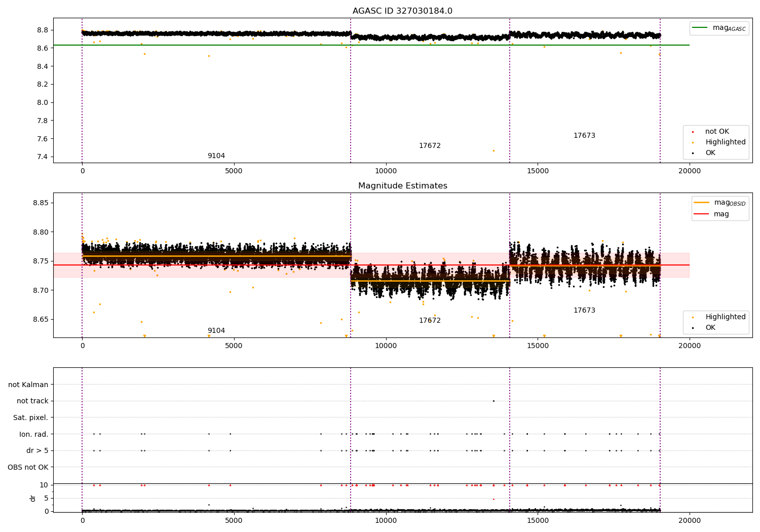Click the 17673 label in the Magnitude Estimates plot
Image resolution: width=760 pixels, height=532 pixels.
tap(584, 311)
